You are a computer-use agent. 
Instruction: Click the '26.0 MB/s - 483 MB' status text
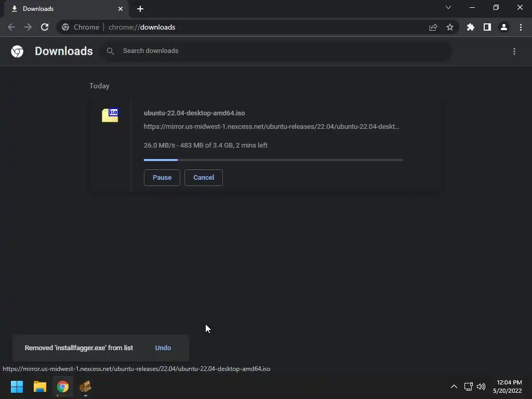coord(206,145)
